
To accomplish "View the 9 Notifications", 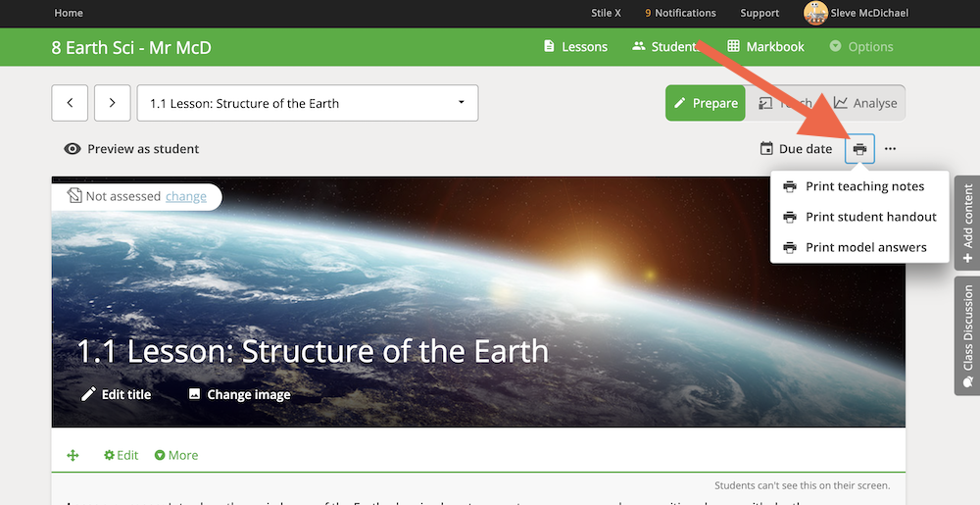I will coord(681,13).
